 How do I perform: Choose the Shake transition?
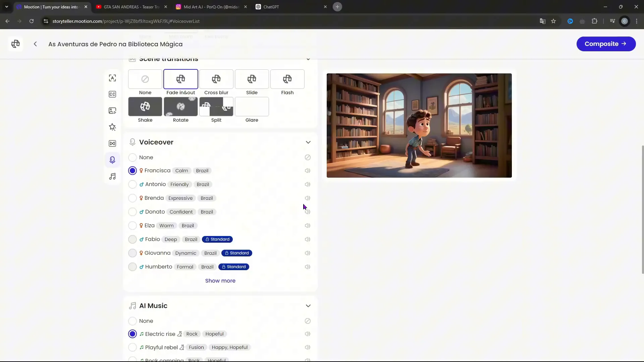coord(145,107)
